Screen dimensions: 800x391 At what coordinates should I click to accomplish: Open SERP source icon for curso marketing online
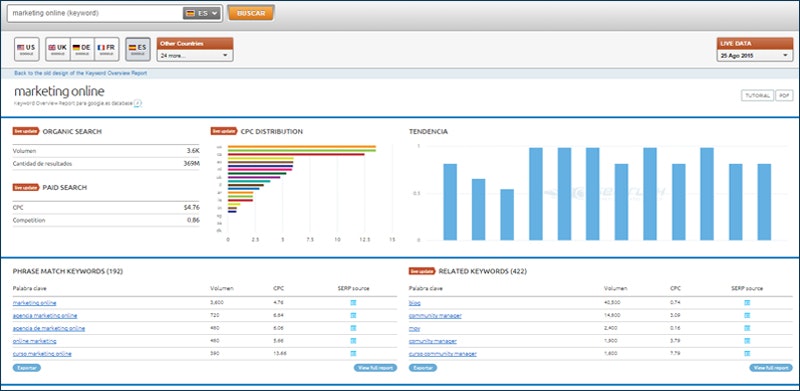[x=353, y=354]
